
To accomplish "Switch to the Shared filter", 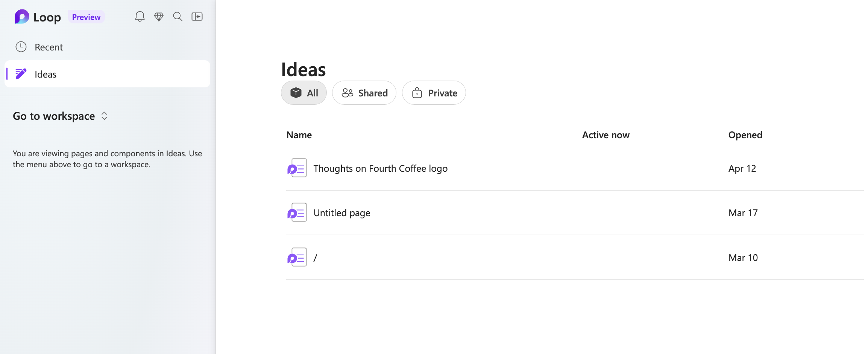I will click(364, 93).
